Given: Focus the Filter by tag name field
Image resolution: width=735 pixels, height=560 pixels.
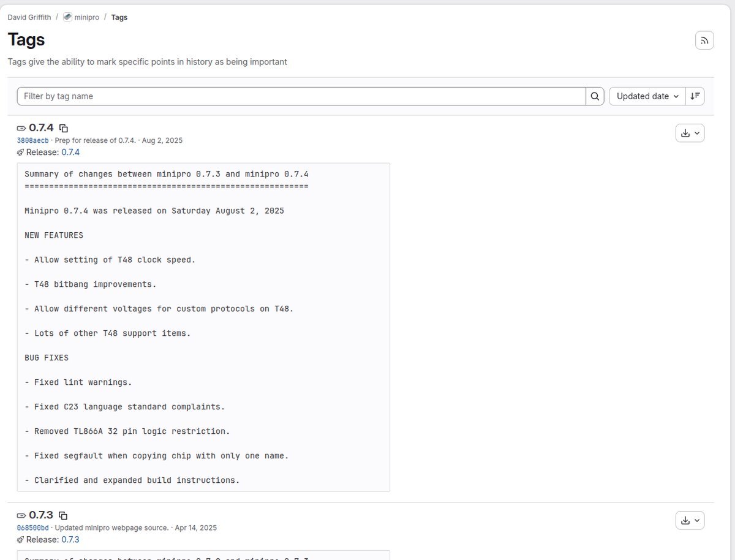Looking at the screenshot, I should pyautogui.click(x=301, y=96).
